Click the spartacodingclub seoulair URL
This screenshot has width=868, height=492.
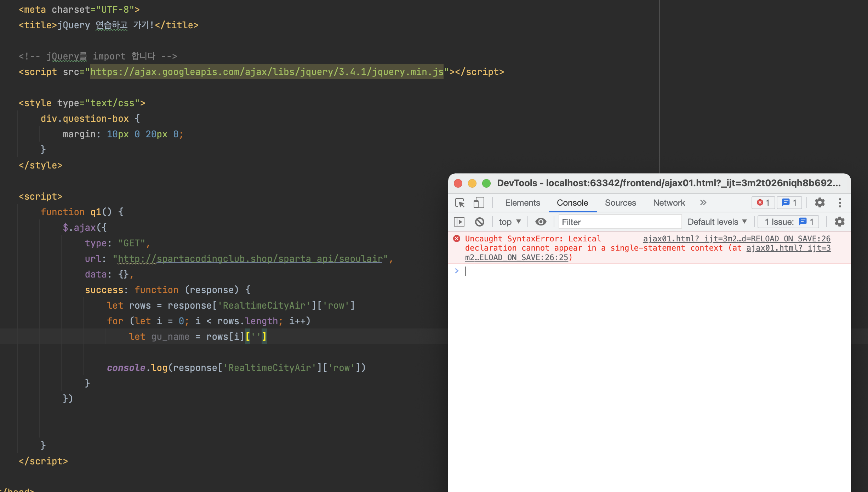pyautogui.click(x=250, y=259)
